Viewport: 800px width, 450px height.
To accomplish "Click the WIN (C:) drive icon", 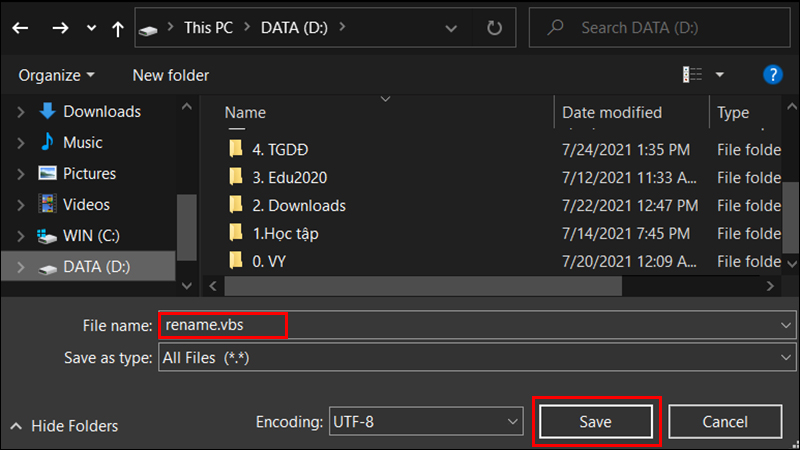I will point(47,237).
